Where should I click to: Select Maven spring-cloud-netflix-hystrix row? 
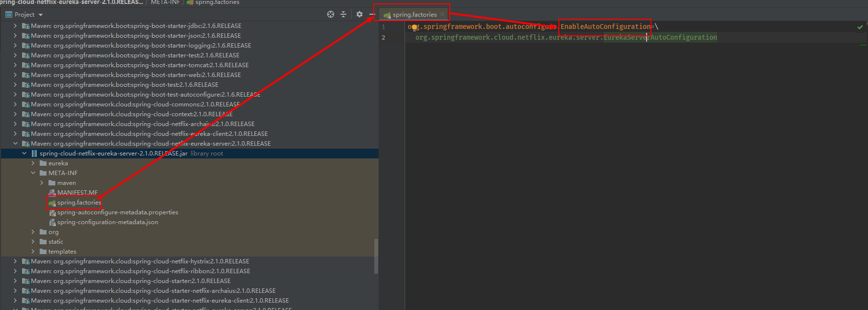[189, 261]
